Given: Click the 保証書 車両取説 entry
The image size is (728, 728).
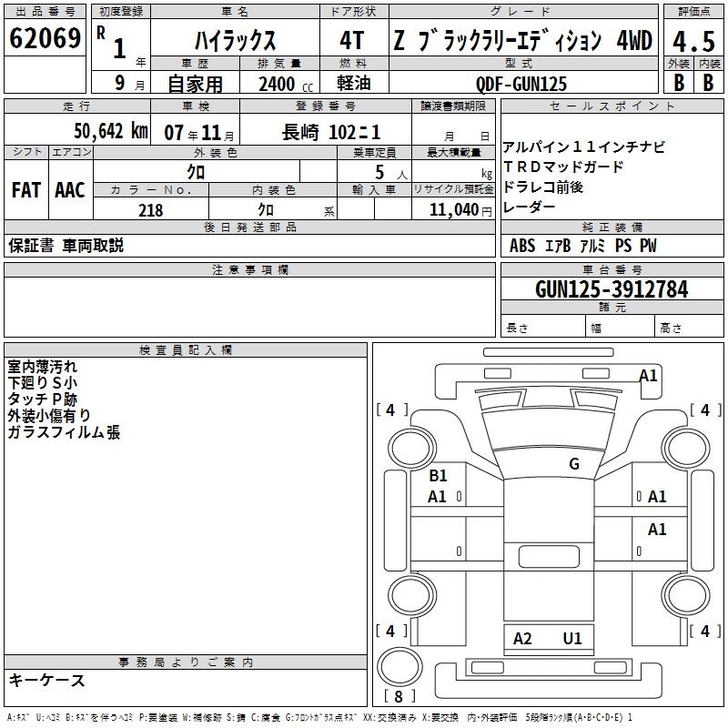Looking at the screenshot, I should point(66,246).
